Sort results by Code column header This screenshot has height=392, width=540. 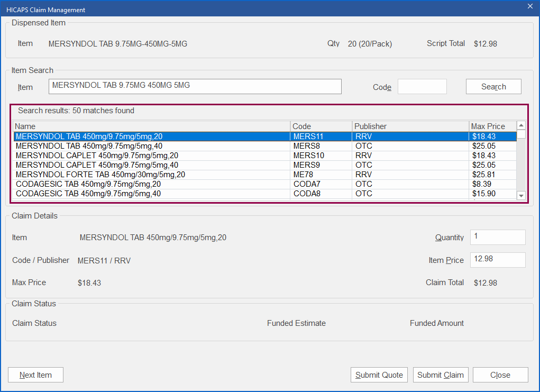coord(321,126)
